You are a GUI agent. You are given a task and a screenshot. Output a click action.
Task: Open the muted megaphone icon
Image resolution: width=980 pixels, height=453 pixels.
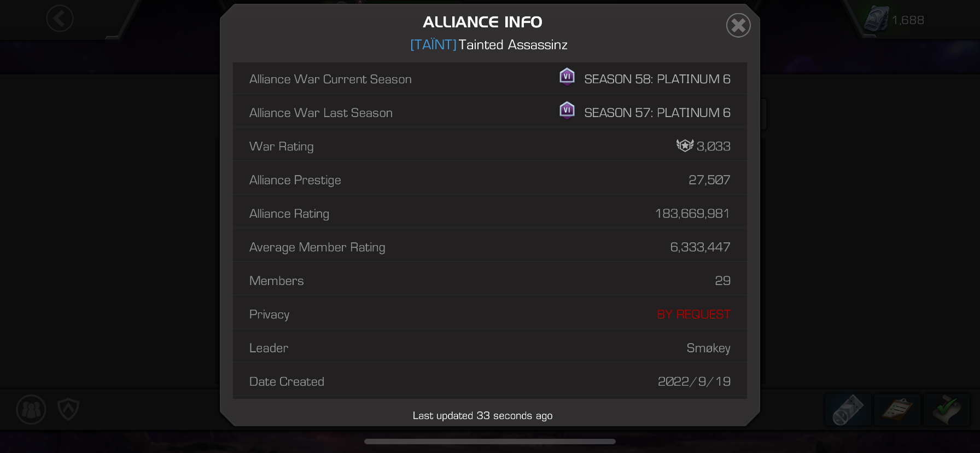848,409
